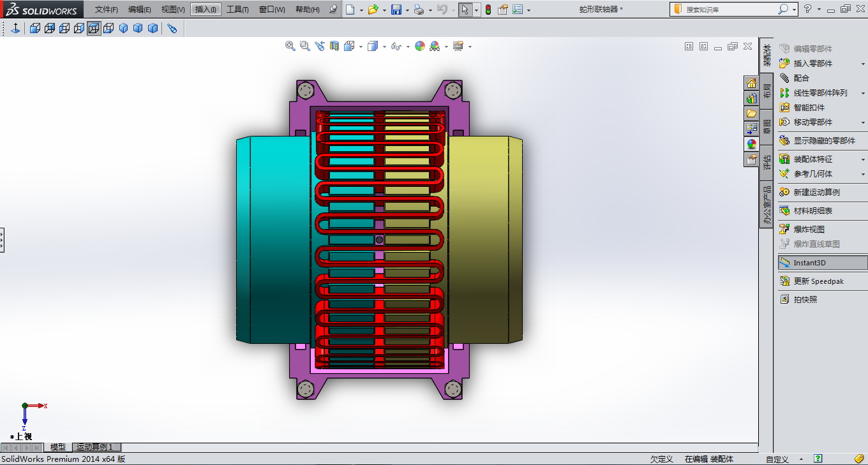The image size is (868, 465).
Task: Open Appearances color ball task pane icon
Action: coord(751,144)
